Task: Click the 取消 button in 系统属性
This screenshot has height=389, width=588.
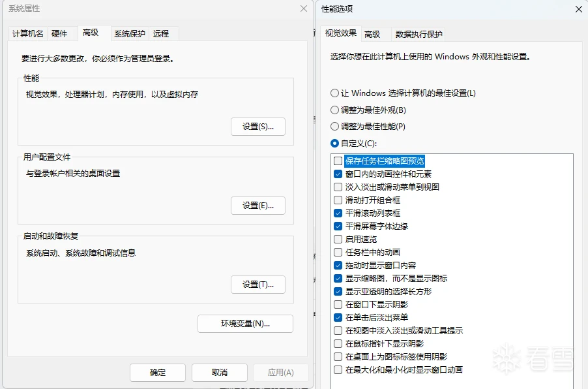Action: (x=220, y=373)
